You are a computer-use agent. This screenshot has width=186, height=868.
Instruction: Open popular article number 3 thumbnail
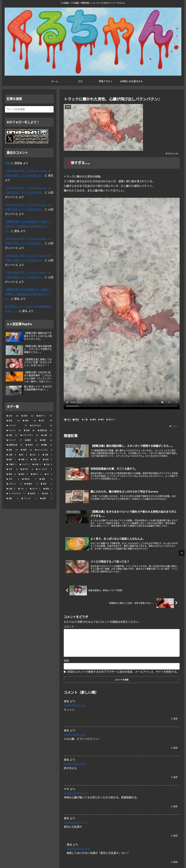(x=14, y=363)
